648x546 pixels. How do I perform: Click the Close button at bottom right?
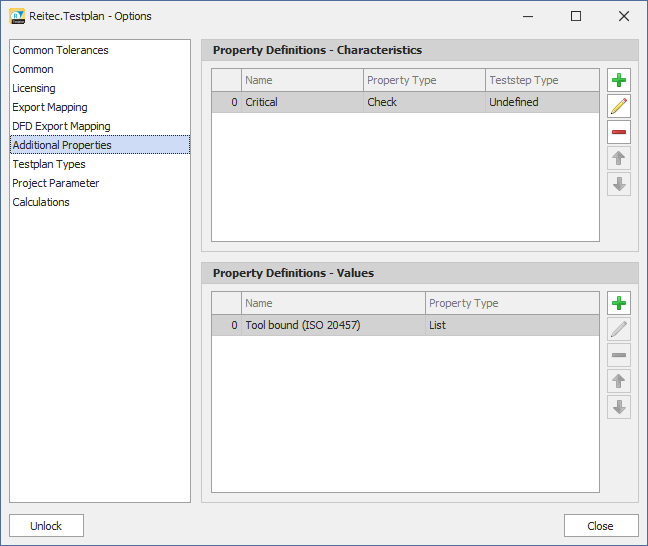[600, 526]
